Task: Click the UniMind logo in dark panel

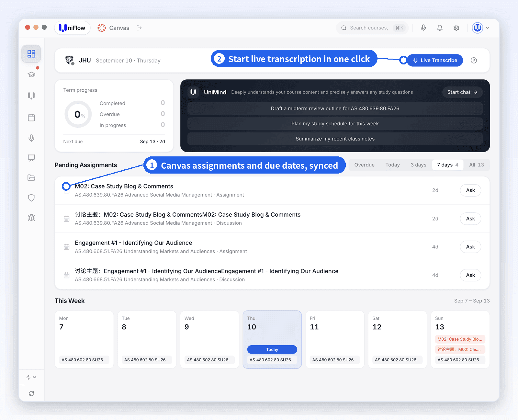Action: coord(193,92)
